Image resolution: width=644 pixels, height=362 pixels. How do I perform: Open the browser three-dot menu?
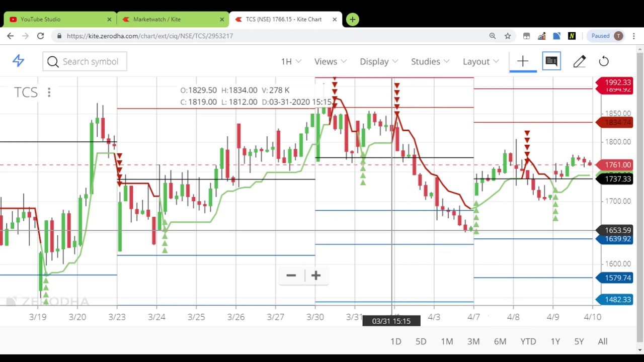coord(634,36)
